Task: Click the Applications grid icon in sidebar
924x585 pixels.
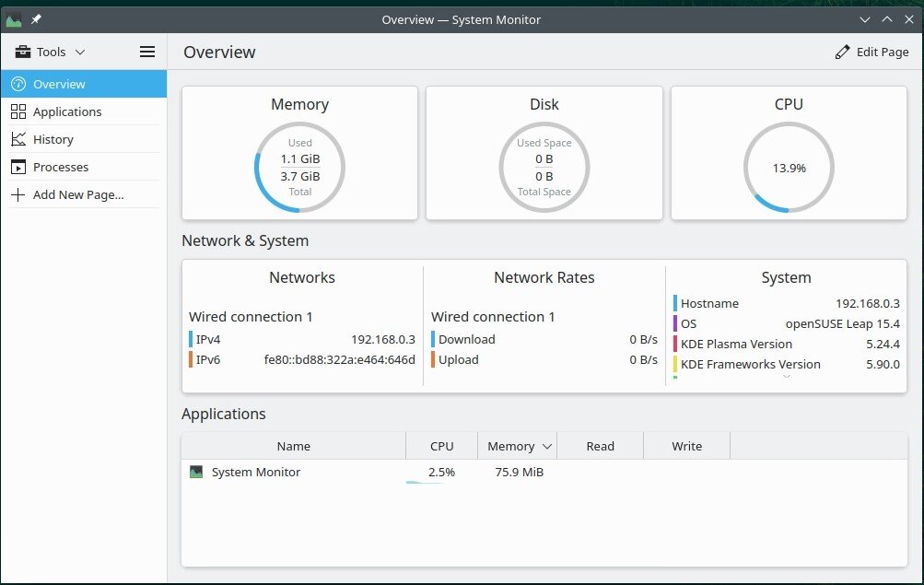Action: tap(18, 111)
